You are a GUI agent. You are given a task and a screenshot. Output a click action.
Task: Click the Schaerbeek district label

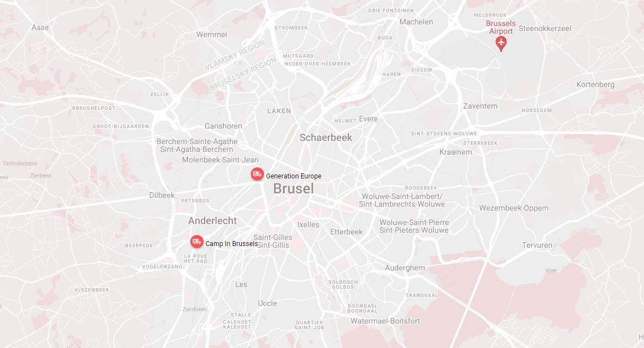(x=326, y=138)
